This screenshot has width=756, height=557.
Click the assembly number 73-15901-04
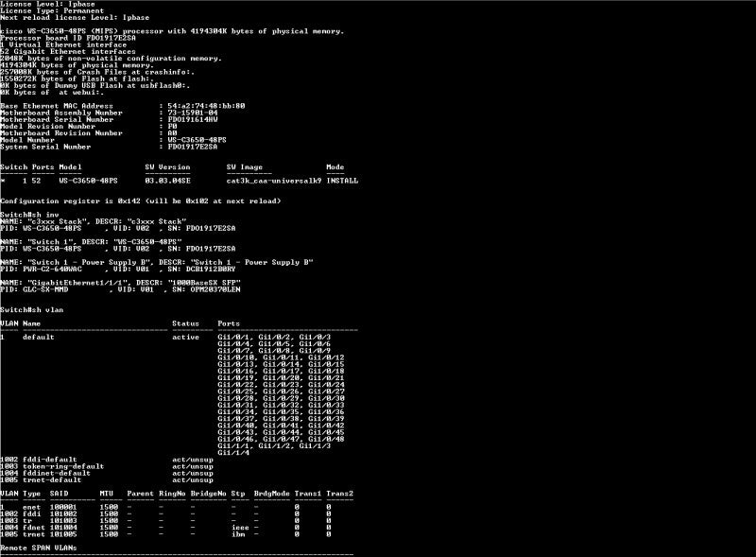[x=193, y=113]
